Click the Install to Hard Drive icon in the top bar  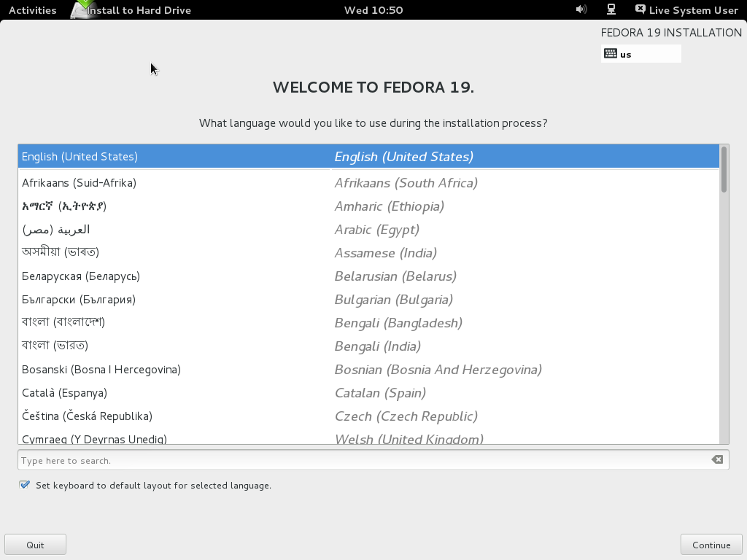click(80, 9)
